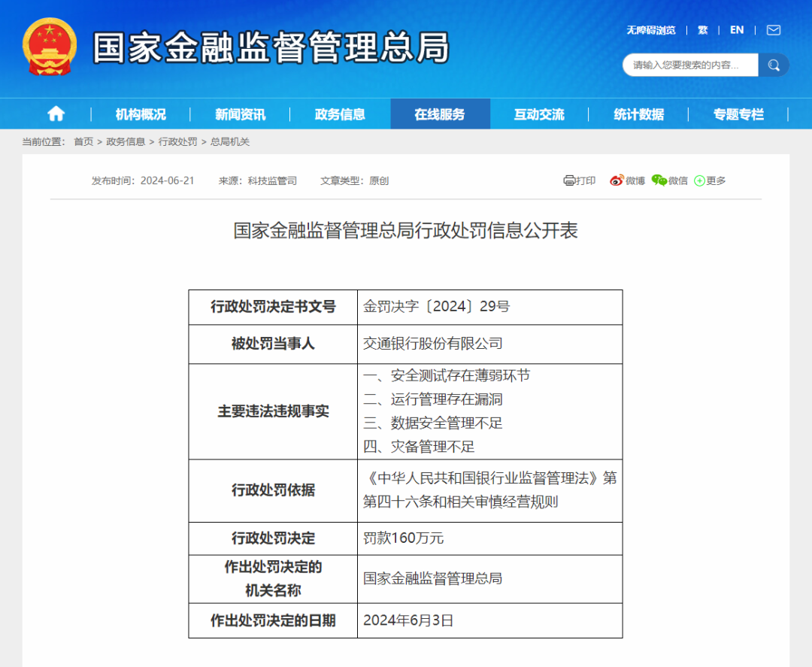
Task: Open the 机构概况 menu
Action: coord(141,113)
